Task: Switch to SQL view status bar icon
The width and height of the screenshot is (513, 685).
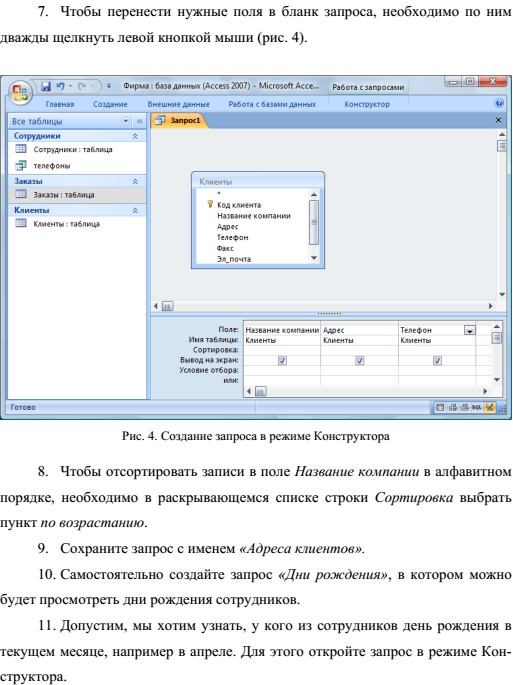Action: (476, 408)
